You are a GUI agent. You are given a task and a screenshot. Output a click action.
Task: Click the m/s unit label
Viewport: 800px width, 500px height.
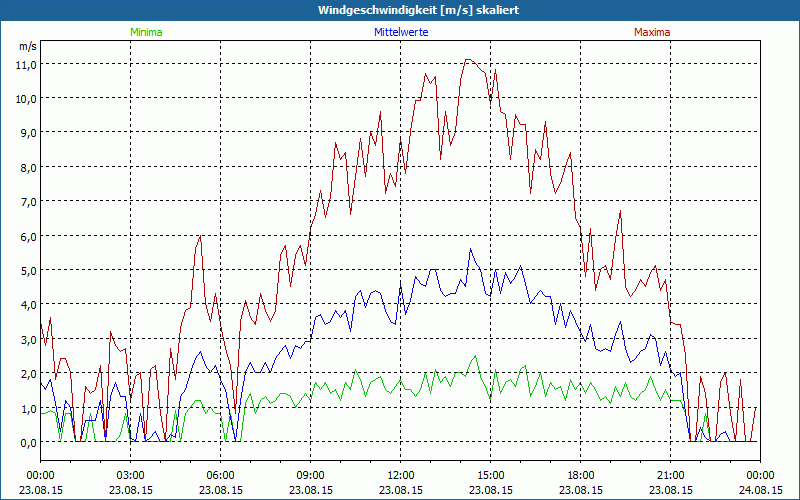(x=28, y=46)
